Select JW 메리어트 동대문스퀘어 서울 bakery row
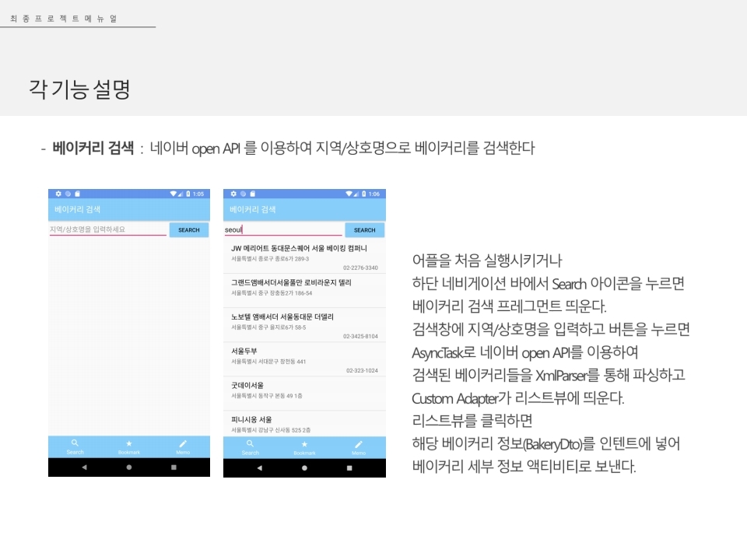 tap(304, 256)
